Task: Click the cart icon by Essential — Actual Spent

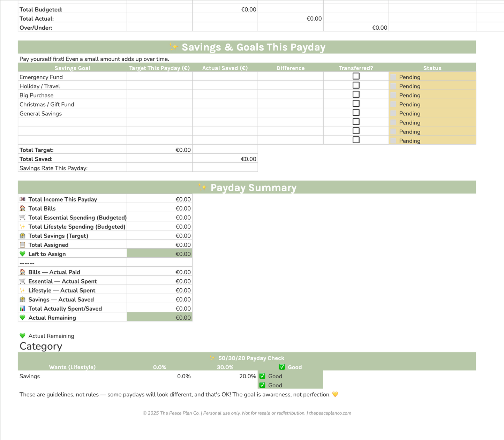Action: [x=23, y=281]
